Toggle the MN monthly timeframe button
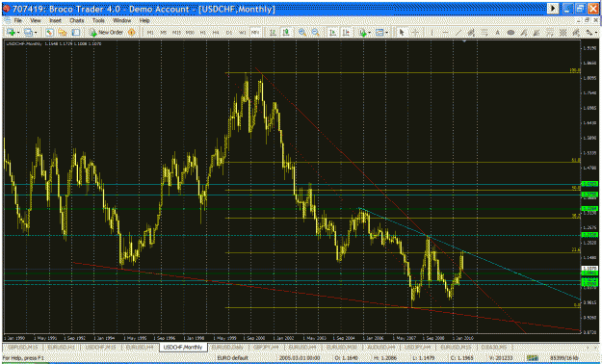 (255, 33)
